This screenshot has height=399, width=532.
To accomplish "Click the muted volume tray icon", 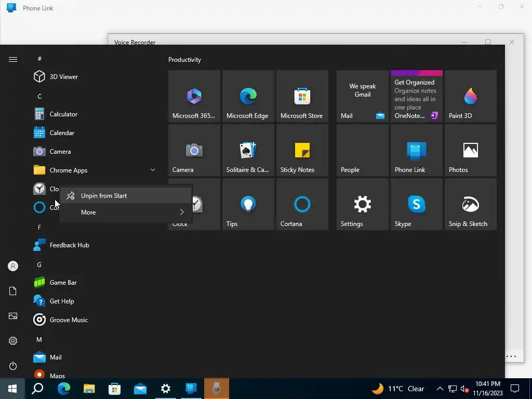I will (464, 389).
